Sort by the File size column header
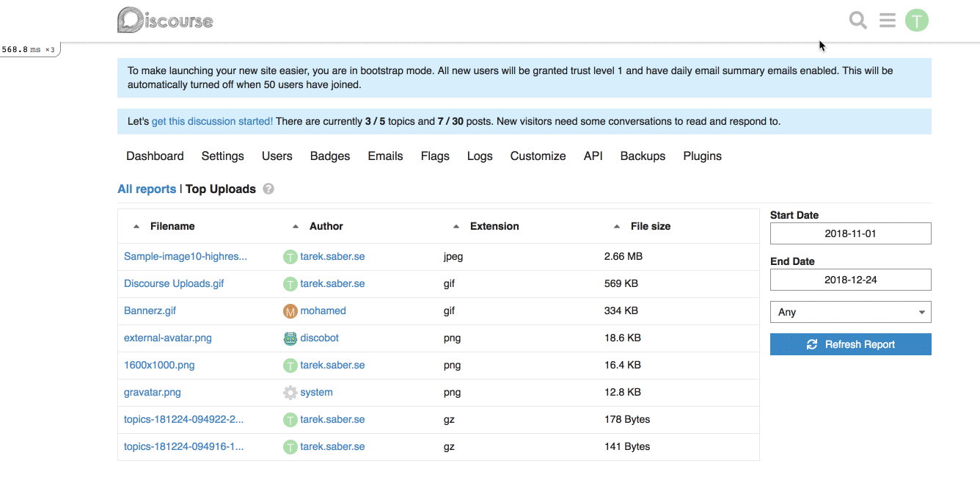The height and width of the screenshot is (483, 980). click(x=651, y=226)
